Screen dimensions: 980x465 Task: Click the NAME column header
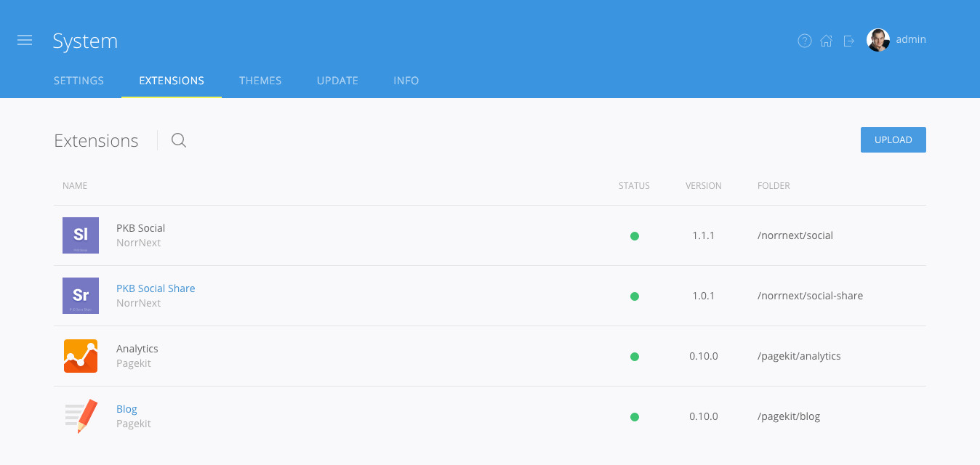[75, 186]
